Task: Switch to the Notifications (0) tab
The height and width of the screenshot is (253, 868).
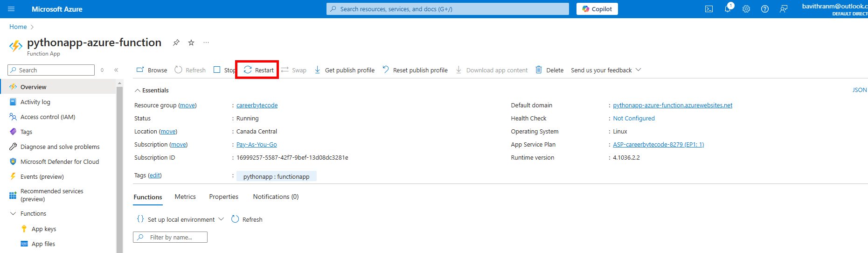Action: pyautogui.click(x=276, y=197)
